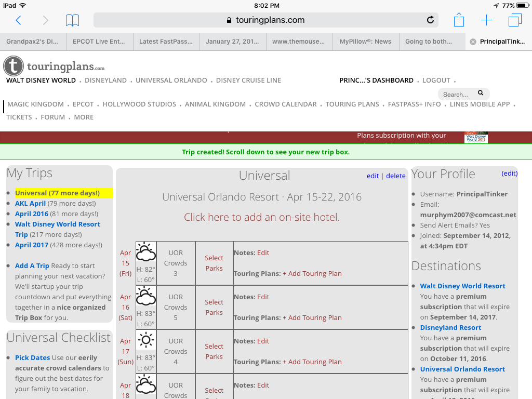This screenshot has width=532, height=399.
Task: Open DISNEYLAND menu item
Action: (105, 81)
